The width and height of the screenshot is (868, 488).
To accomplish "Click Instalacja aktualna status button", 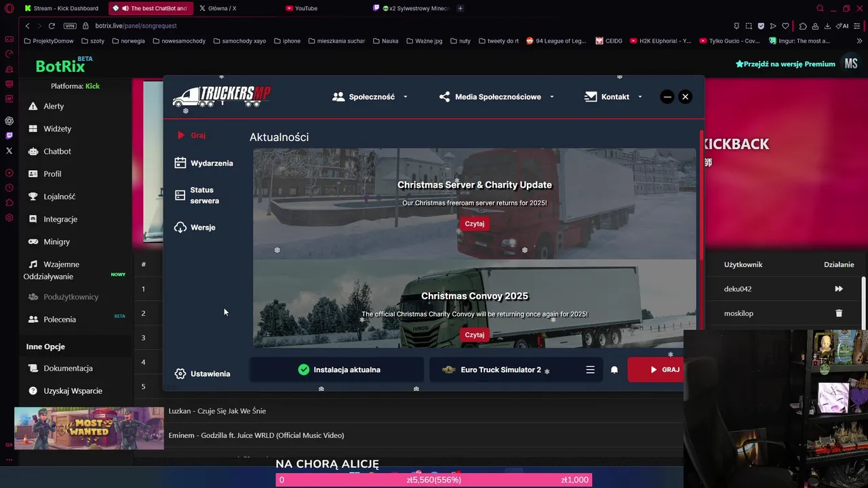I will point(337,370).
